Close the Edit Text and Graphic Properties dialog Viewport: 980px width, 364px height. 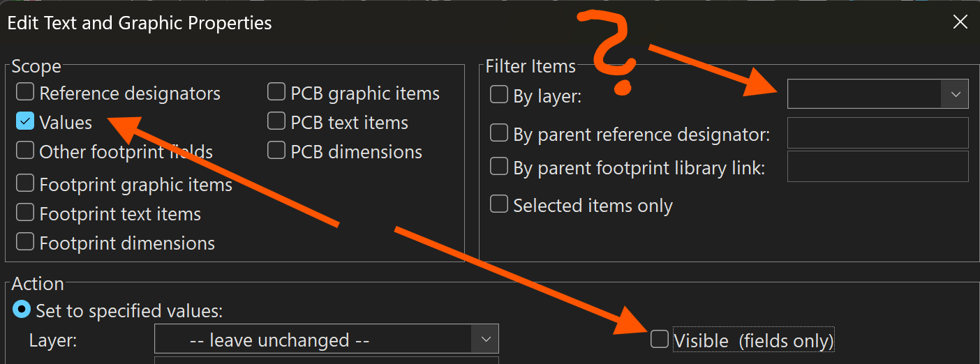pyautogui.click(x=960, y=22)
